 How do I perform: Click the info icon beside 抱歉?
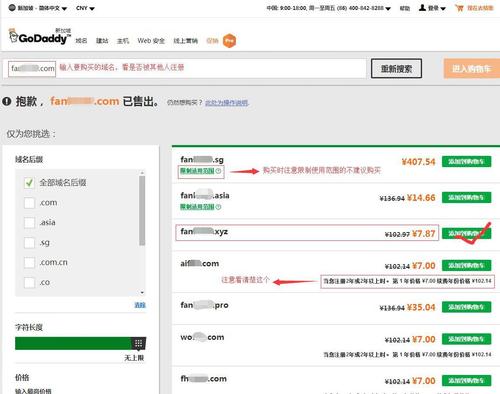tap(7, 101)
